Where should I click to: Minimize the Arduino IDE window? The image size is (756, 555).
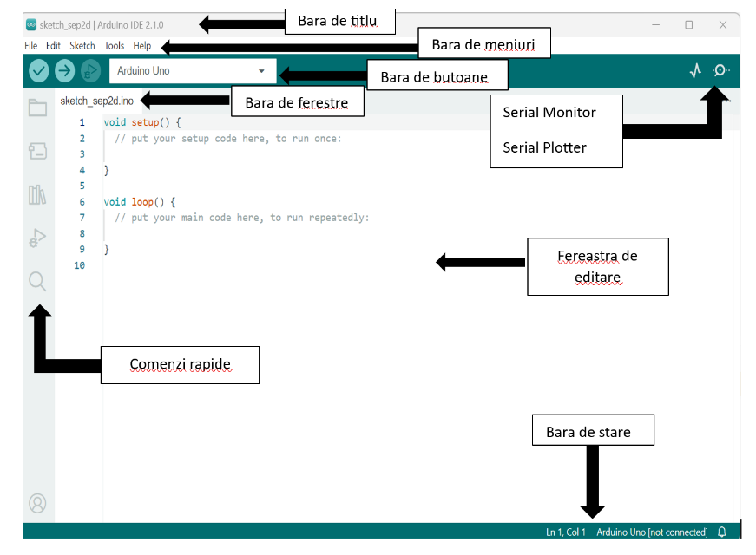655,24
